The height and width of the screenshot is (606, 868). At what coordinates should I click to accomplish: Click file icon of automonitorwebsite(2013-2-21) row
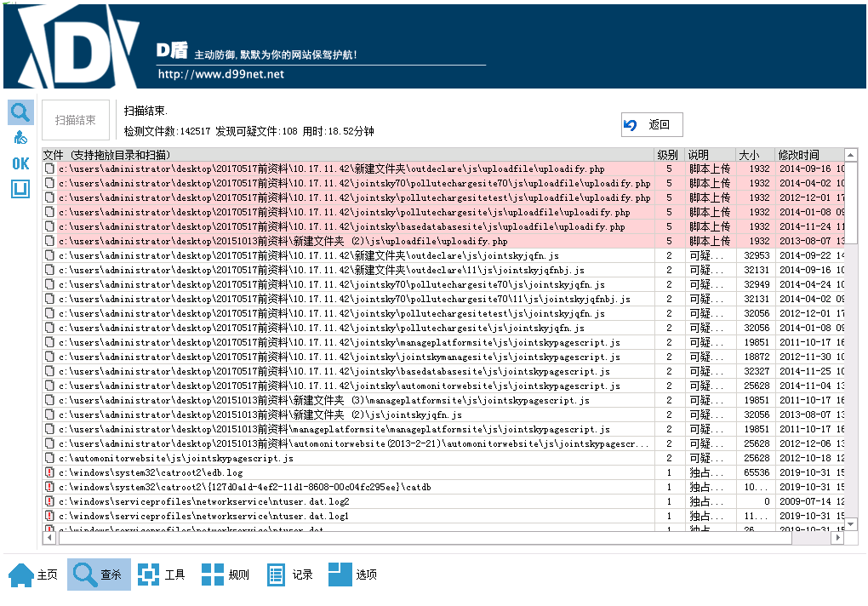click(49, 443)
